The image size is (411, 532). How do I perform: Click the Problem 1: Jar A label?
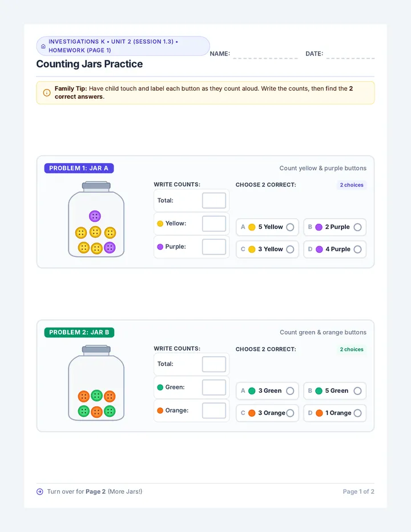click(79, 168)
